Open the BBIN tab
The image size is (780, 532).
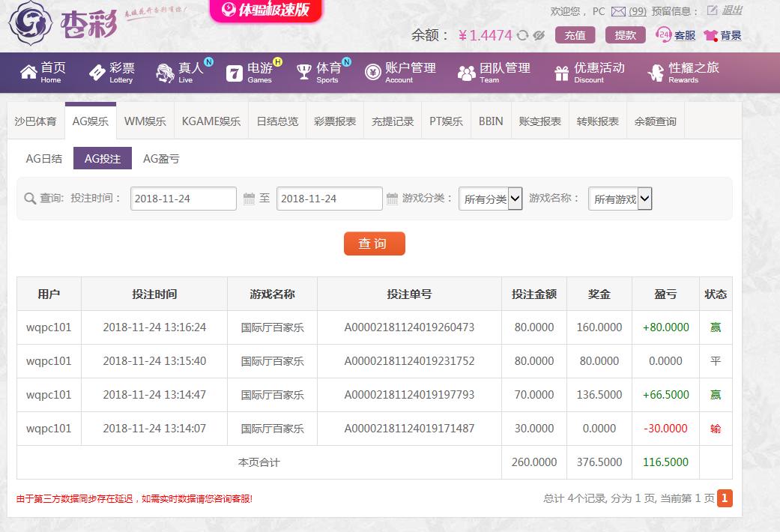(x=491, y=121)
